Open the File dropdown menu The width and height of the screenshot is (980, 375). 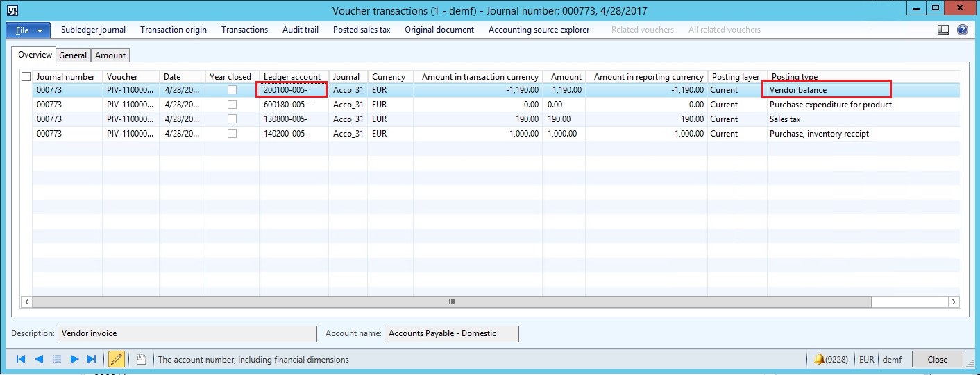28,30
